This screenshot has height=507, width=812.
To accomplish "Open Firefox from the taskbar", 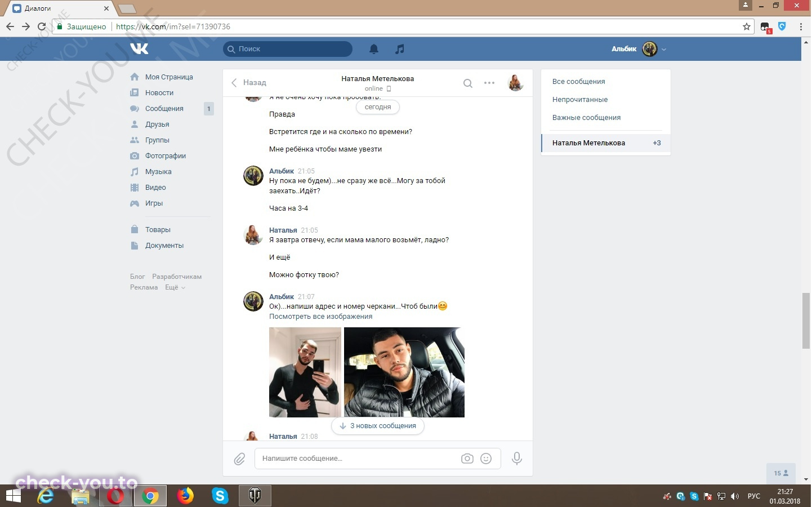I will (185, 496).
